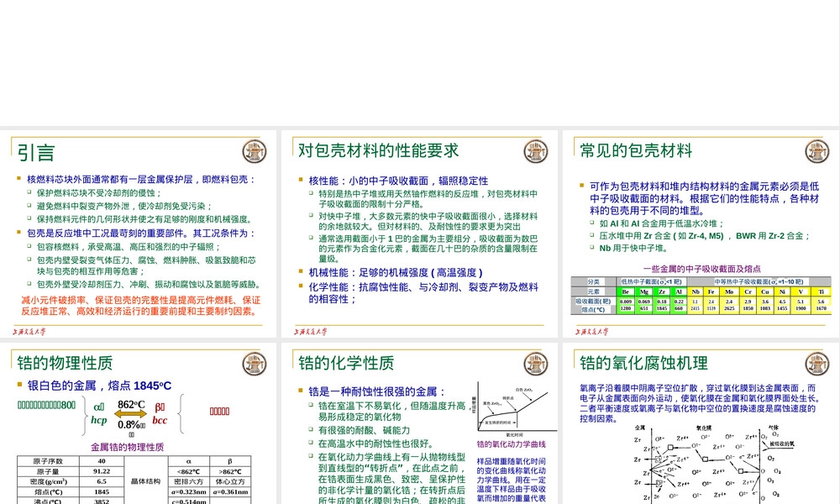Screen dimensions: 840x504
Task: Click the table caption 一些金属的中子吸收截面及熔点
Action: (x=701, y=269)
